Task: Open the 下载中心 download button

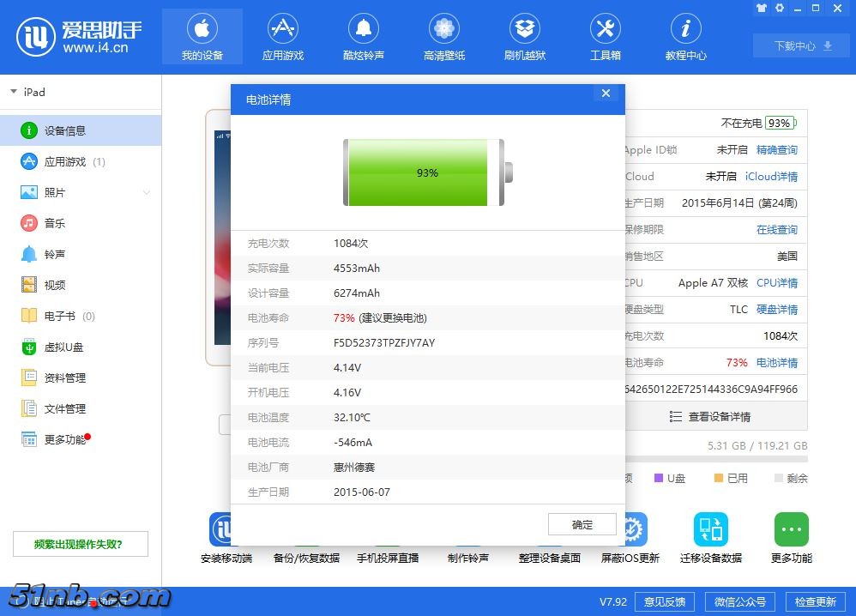Action: click(803, 45)
